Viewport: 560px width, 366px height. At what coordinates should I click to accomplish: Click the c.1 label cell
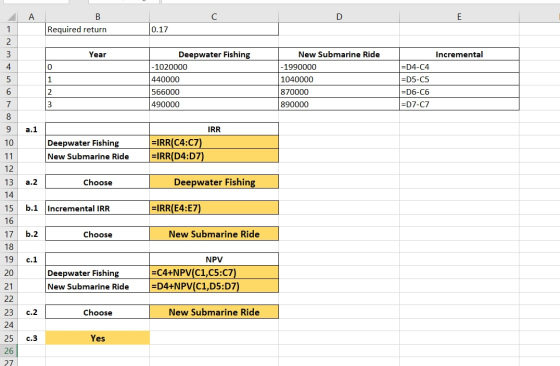click(31, 260)
